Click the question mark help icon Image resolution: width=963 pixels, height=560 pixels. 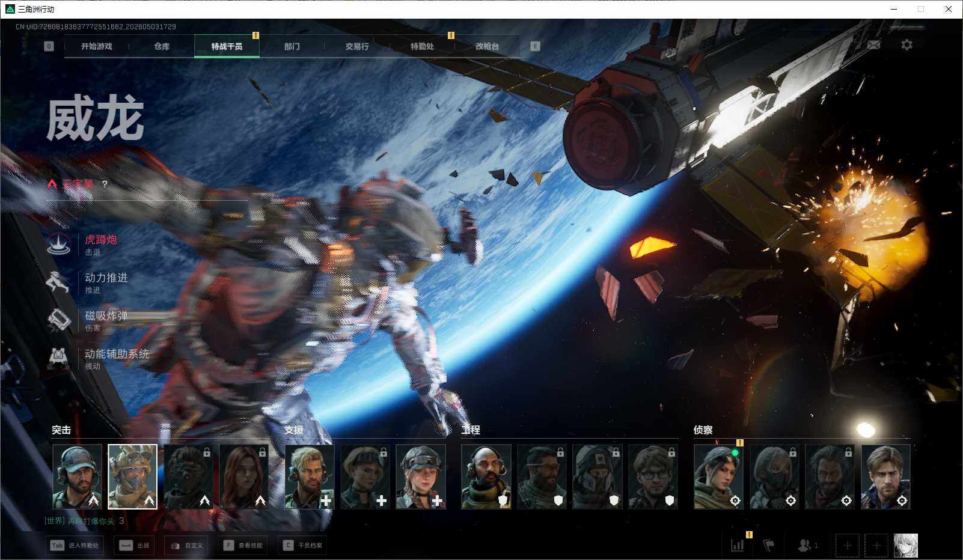[x=105, y=184]
